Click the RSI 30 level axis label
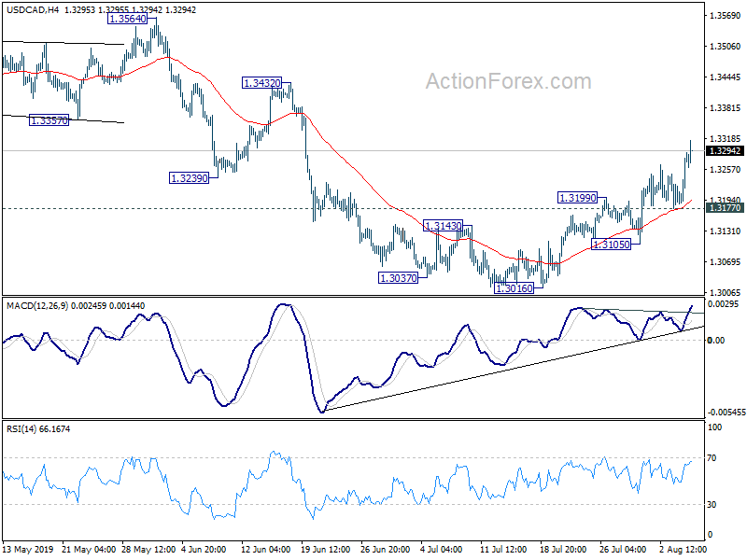Image resolution: width=747 pixels, height=560 pixels. coord(712,505)
